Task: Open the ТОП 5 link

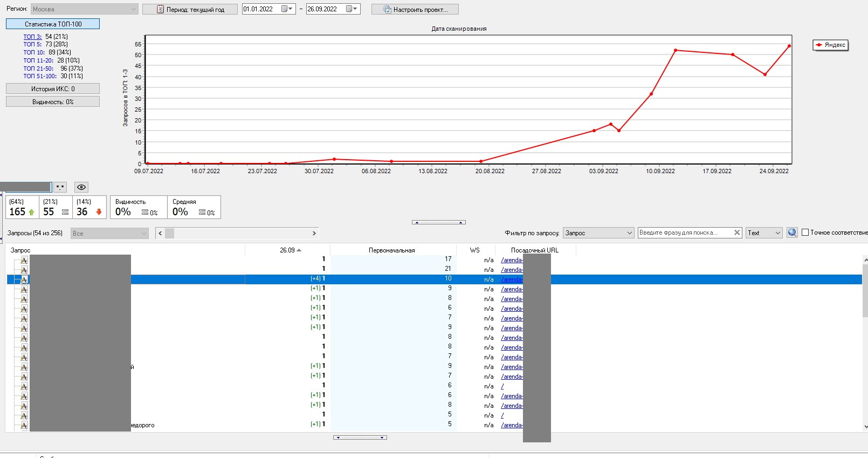Action: click(32, 44)
